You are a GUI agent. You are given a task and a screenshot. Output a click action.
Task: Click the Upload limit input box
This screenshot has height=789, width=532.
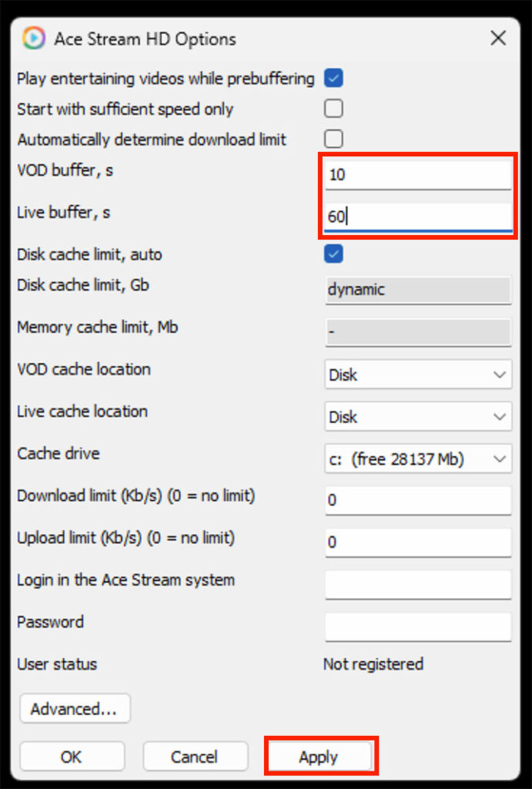click(418, 542)
